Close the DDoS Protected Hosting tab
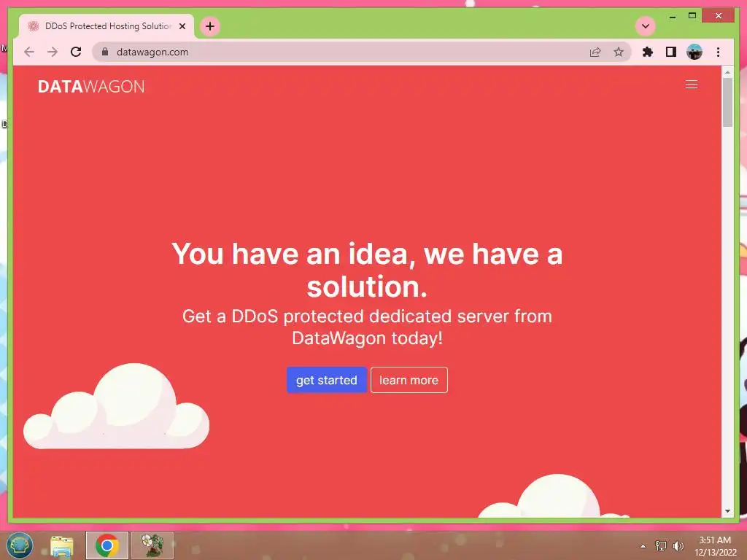This screenshot has height=560, width=747. point(182,26)
